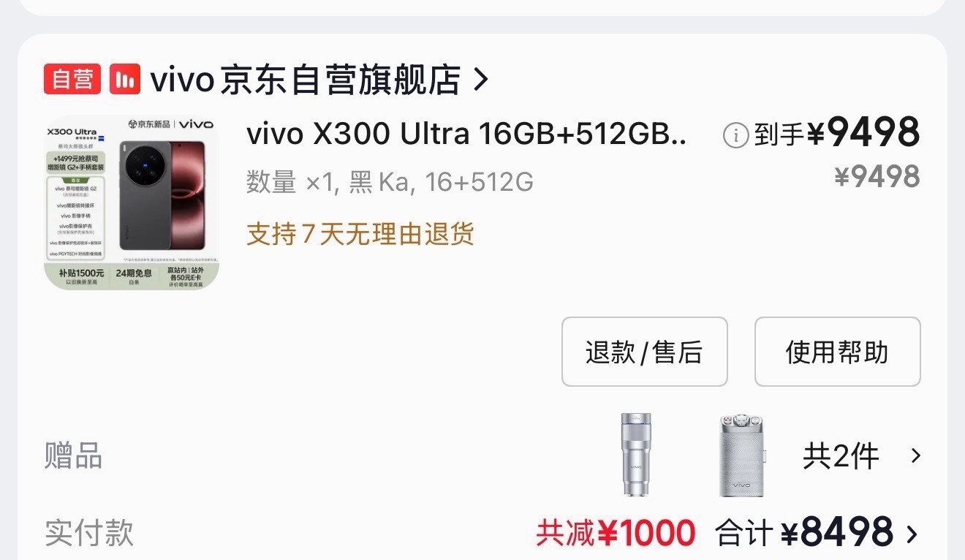Click the 退款/售后 button
965x560 pixels.
click(x=644, y=352)
